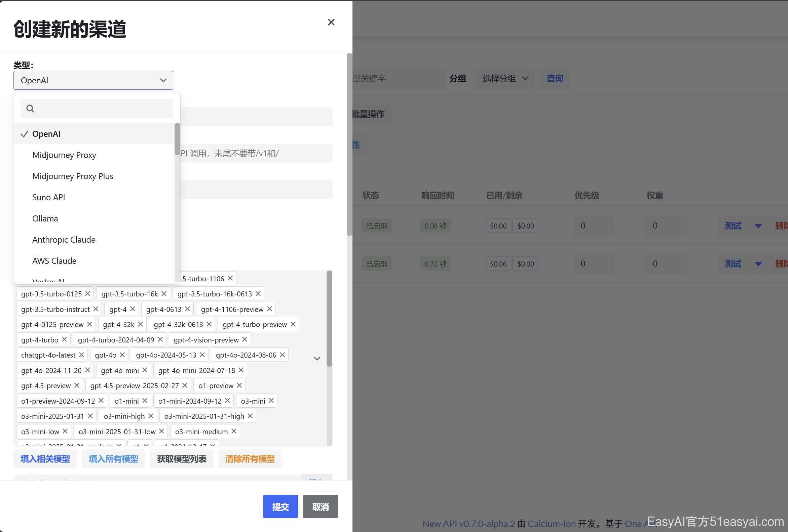Close the create channel dialog with X
Viewport: 788px width, 532px height.
(331, 23)
